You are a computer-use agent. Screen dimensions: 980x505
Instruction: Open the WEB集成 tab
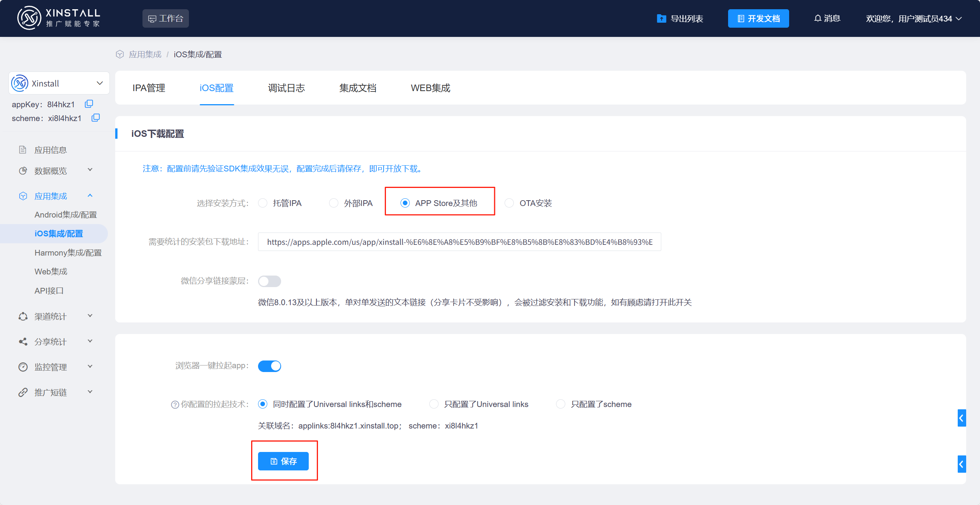point(430,88)
